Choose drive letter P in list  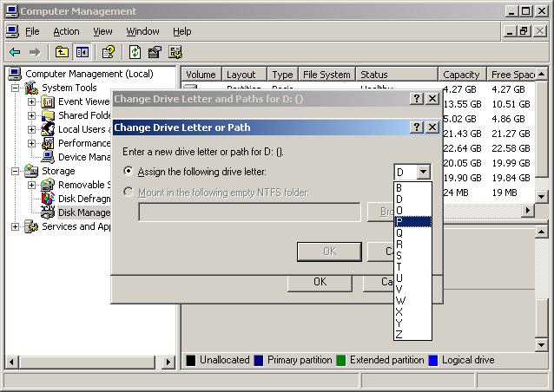point(412,221)
